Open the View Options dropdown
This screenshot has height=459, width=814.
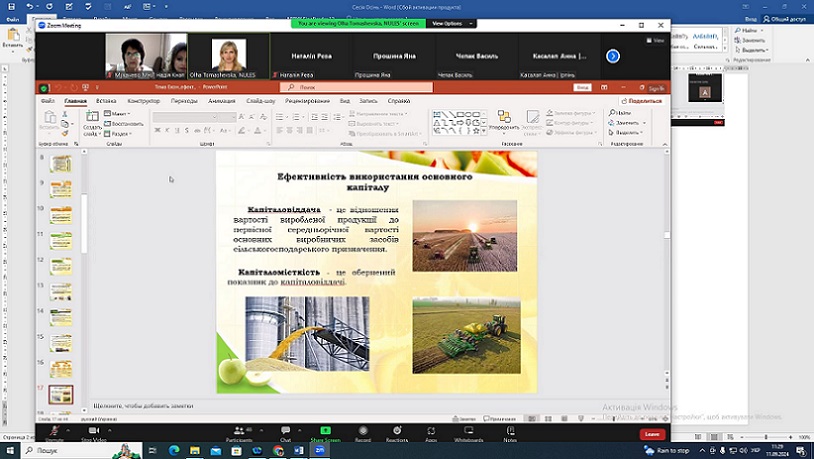click(x=452, y=23)
